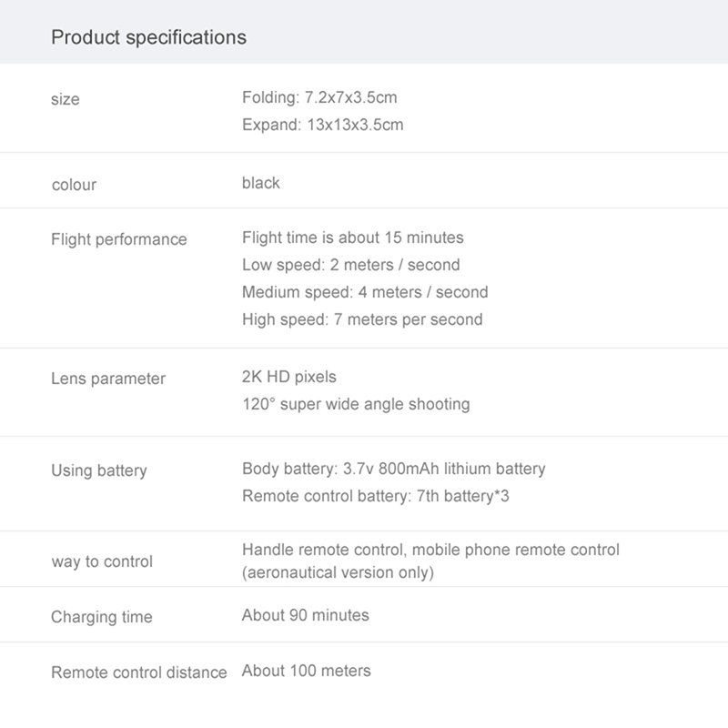Click the About 90 minutes charging value
Viewport: 728px width, 728px height.
(x=306, y=615)
